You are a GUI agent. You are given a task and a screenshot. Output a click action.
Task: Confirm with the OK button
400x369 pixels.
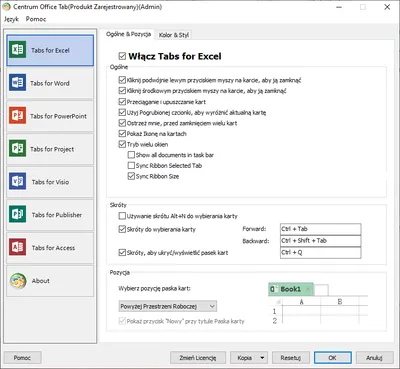(x=333, y=358)
